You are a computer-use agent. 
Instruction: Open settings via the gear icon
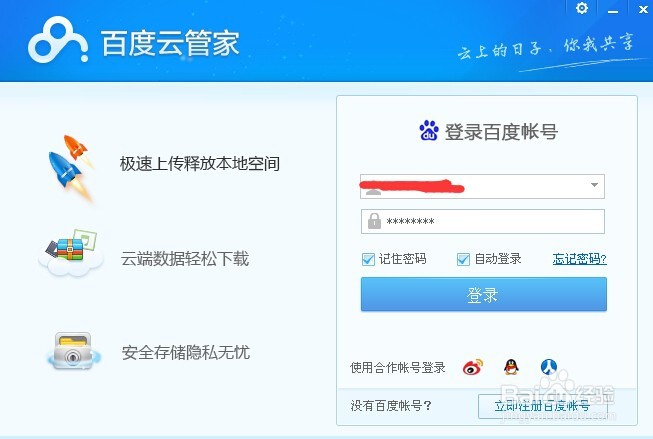[582, 8]
